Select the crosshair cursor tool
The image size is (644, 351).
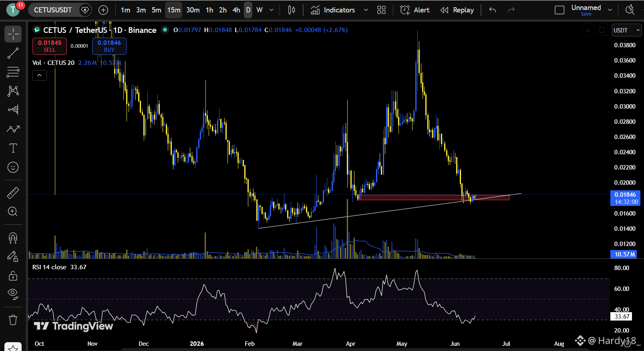(13, 34)
